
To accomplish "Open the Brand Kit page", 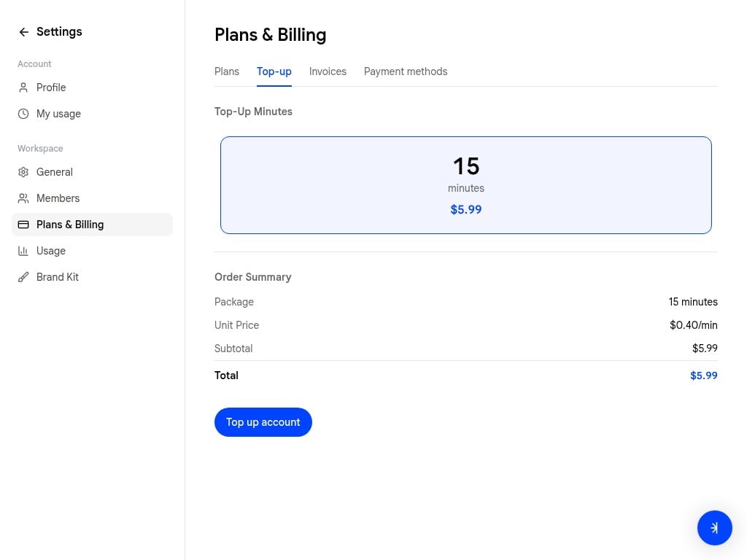I will click(92, 276).
